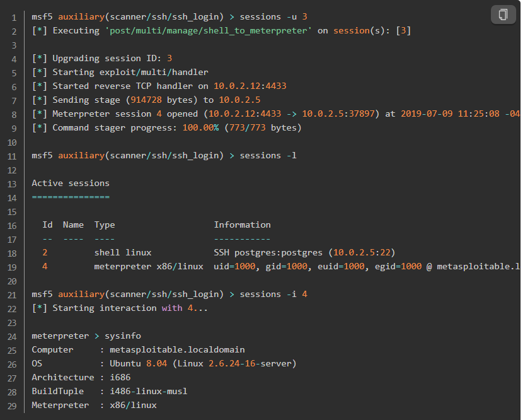Click 'metasploitable.localdomain' computer name on line 25
Screen dimensions: 530x420
tap(177, 349)
